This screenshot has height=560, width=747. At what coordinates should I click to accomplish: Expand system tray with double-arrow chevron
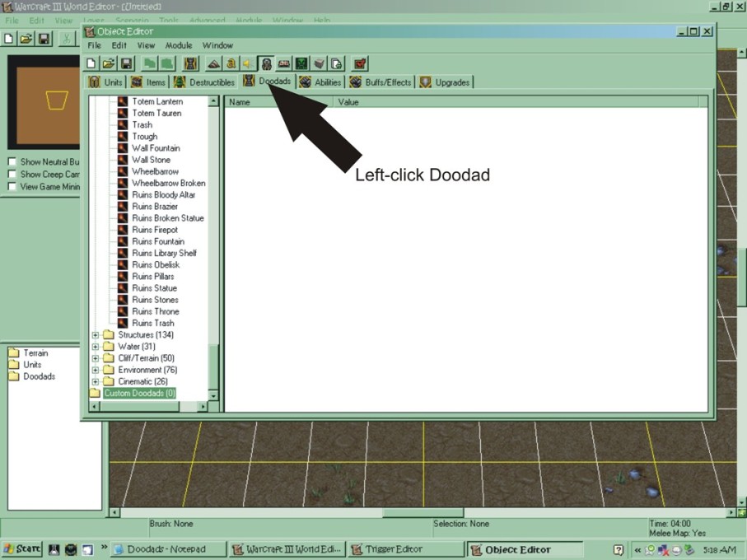click(637, 550)
